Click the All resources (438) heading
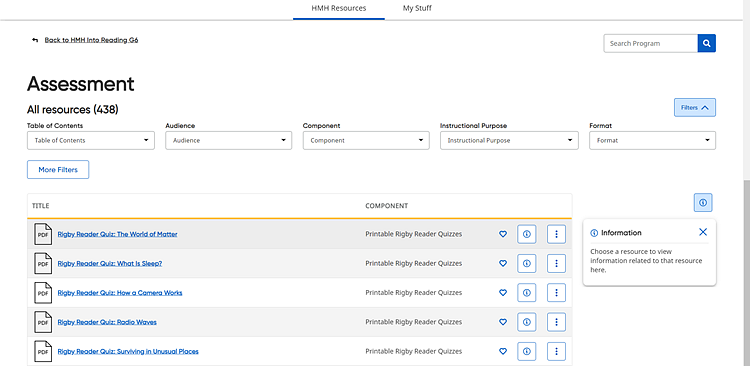Image resolution: width=750 pixels, height=366 pixels. click(73, 110)
